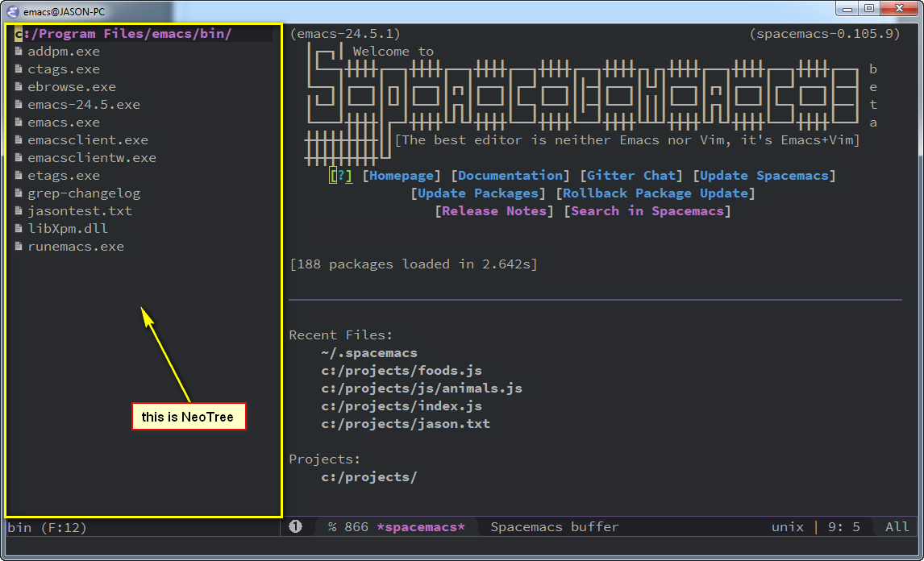Click Rollback Package Update button

click(x=656, y=193)
